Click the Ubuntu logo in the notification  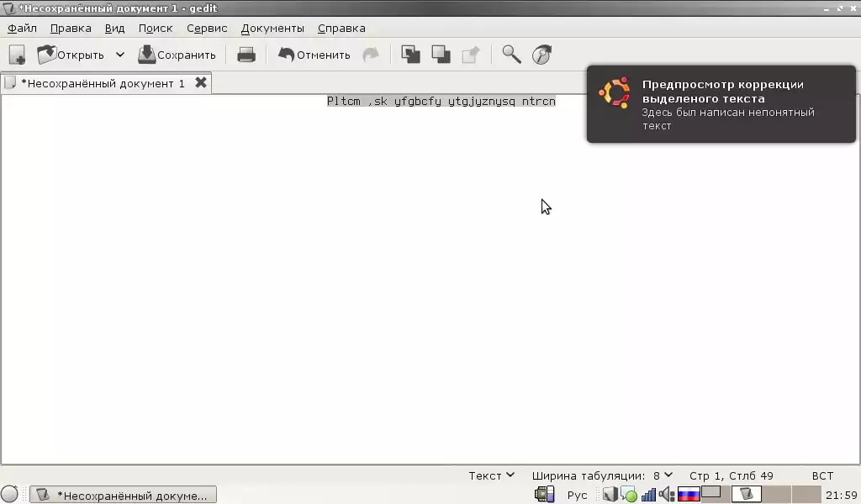coord(615,92)
